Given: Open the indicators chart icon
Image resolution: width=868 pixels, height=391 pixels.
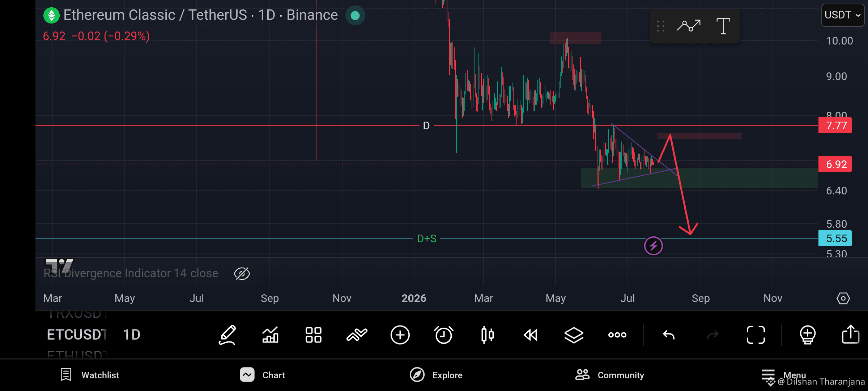Looking at the screenshot, I should [270, 335].
